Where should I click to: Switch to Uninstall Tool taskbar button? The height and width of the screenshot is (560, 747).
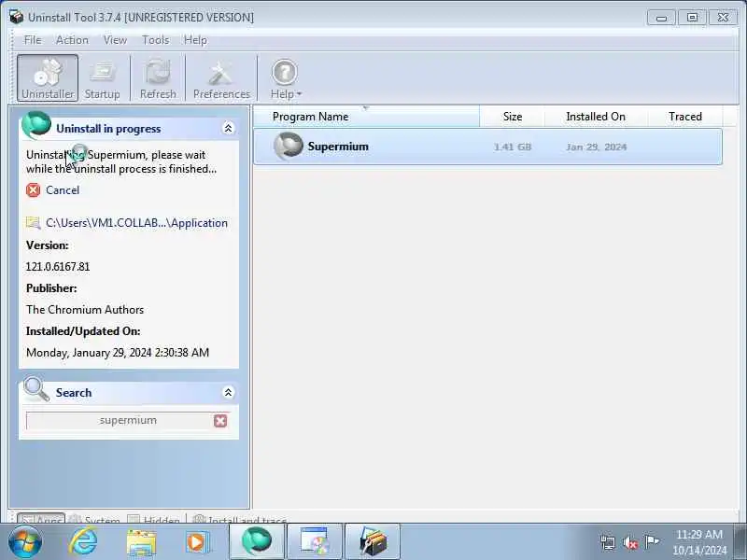[x=372, y=541]
